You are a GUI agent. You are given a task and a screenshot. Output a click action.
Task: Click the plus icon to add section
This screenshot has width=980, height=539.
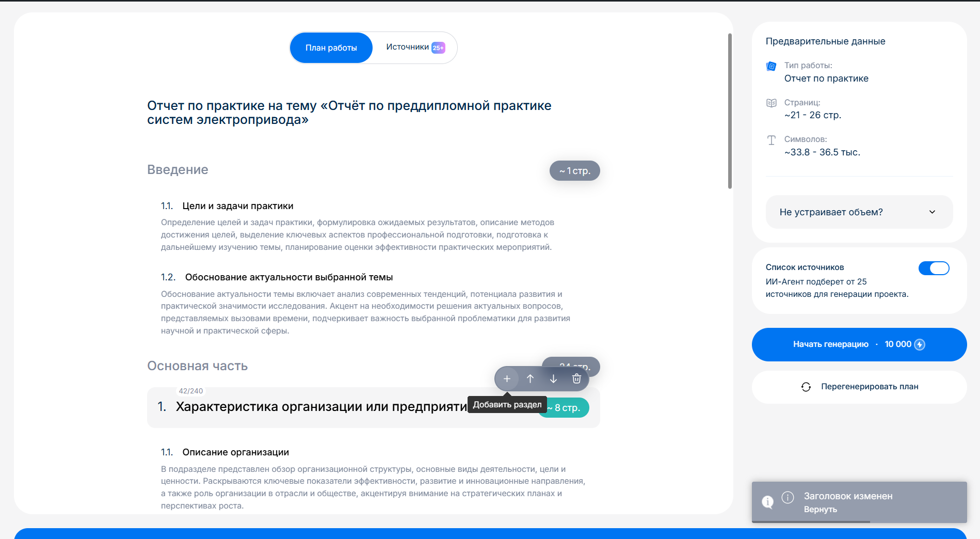click(x=507, y=379)
